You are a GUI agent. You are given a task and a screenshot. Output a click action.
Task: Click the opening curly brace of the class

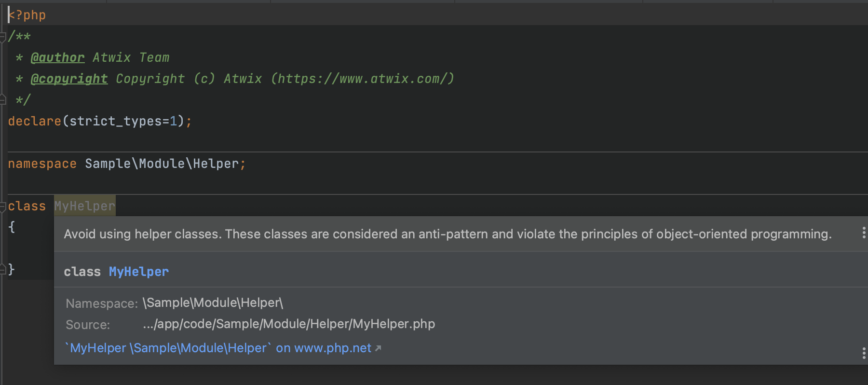point(12,227)
